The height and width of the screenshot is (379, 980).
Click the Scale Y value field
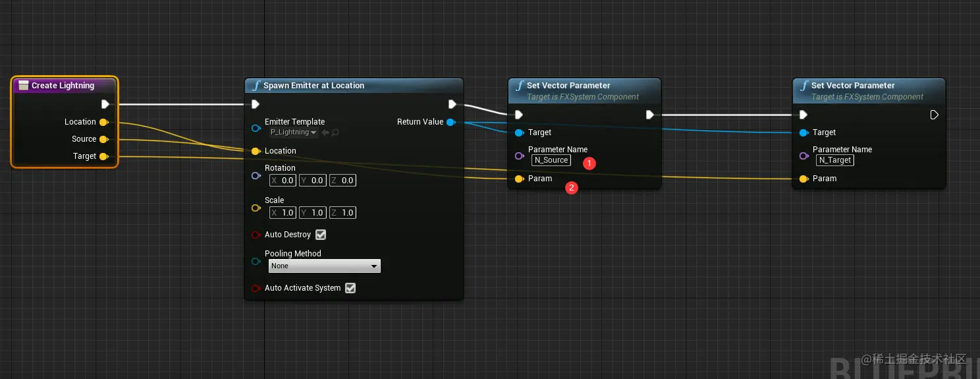point(312,212)
